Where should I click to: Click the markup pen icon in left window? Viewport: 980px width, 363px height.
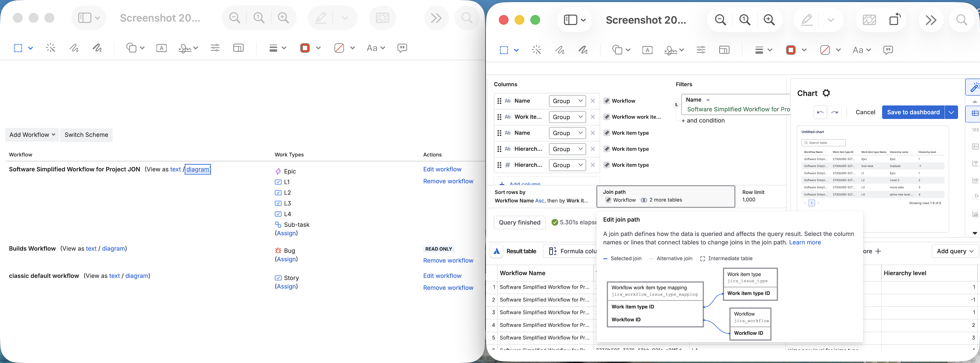321,17
